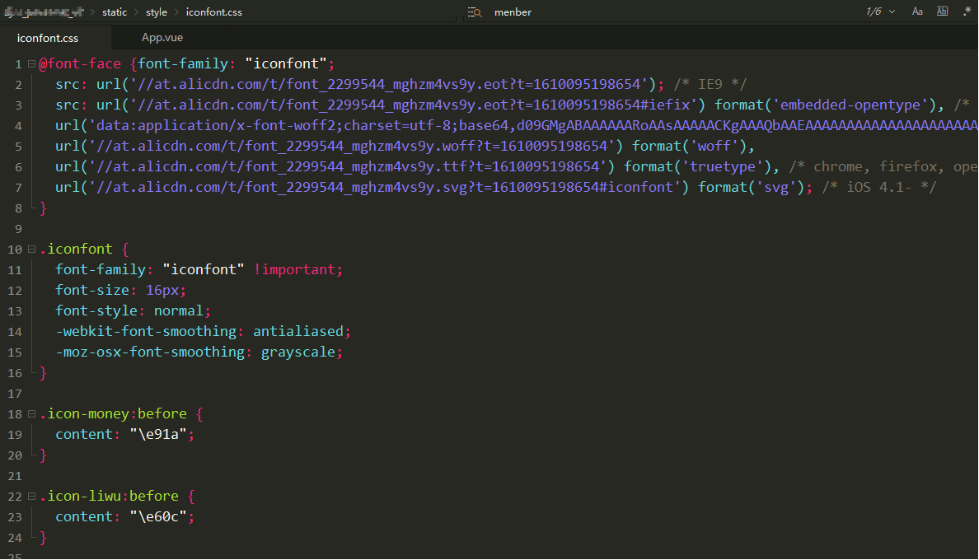Image resolution: width=979 pixels, height=560 pixels.
Task: Click the blurred project name breadcrumb
Action: (44, 12)
